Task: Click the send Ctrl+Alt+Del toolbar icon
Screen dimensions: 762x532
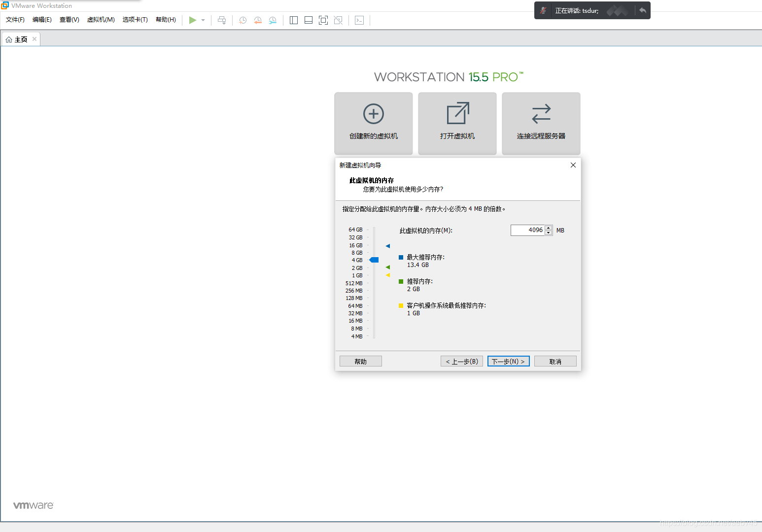Action: click(x=222, y=20)
